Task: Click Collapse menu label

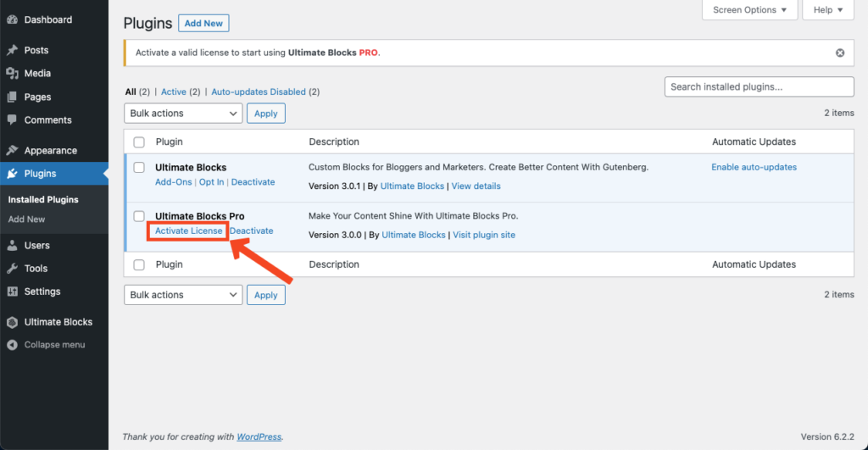Action: pos(54,345)
